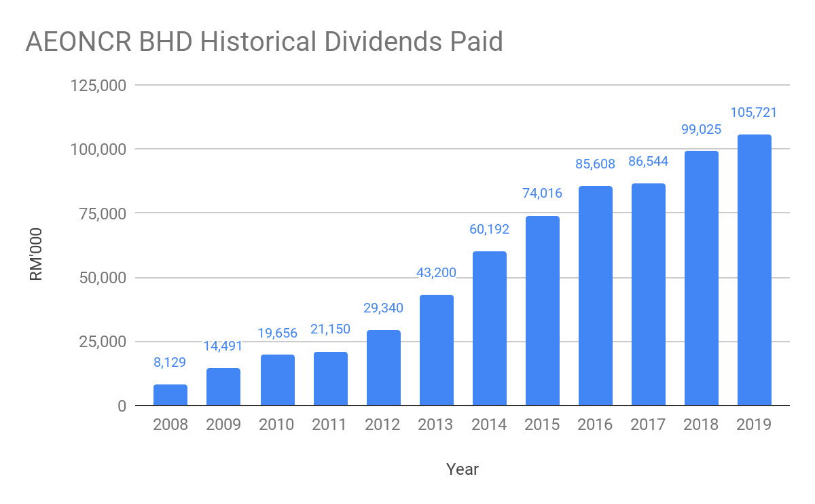Click the data label 43,200
The image size is (815, 504).
point(435,272)
